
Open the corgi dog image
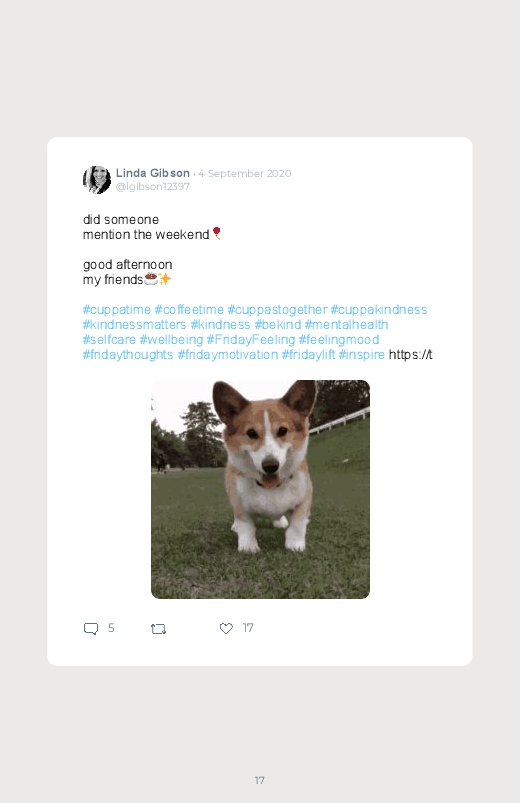260,489
